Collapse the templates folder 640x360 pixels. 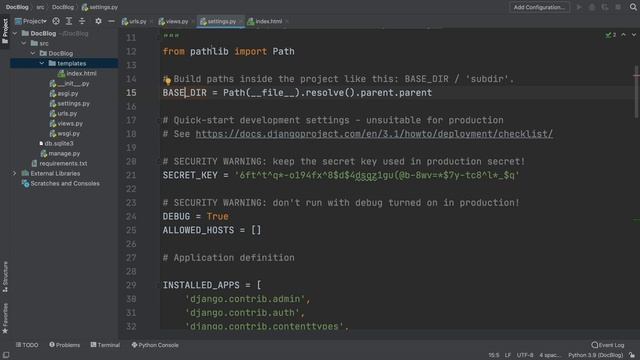coord(42,63)
